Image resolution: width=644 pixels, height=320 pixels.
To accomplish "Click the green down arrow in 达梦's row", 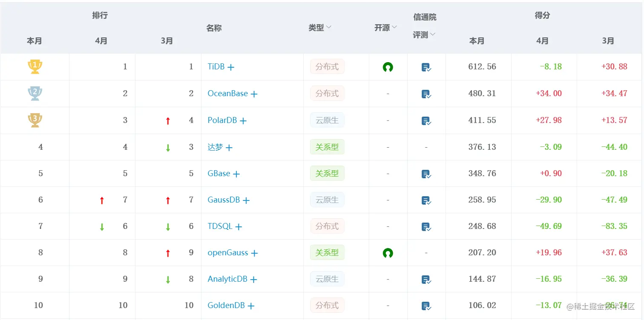I will [x=168, y=148].
